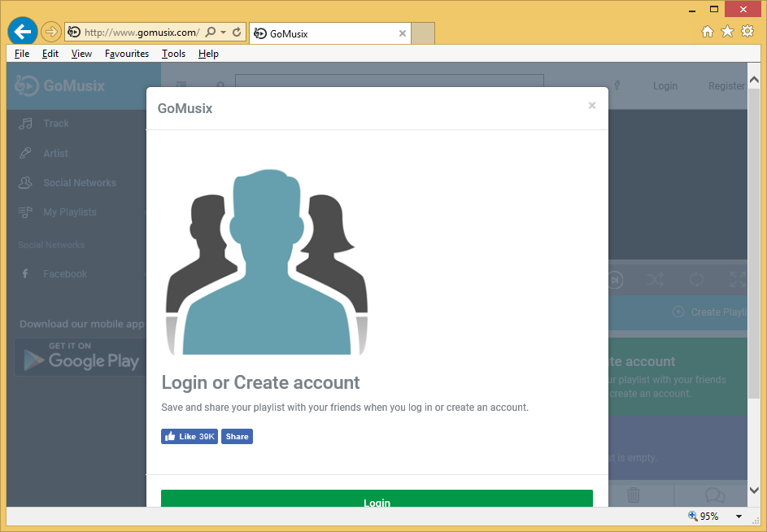Screen dimensions: 767x532
Task: Click the page scroll down arrow
Action: (754, 490)
